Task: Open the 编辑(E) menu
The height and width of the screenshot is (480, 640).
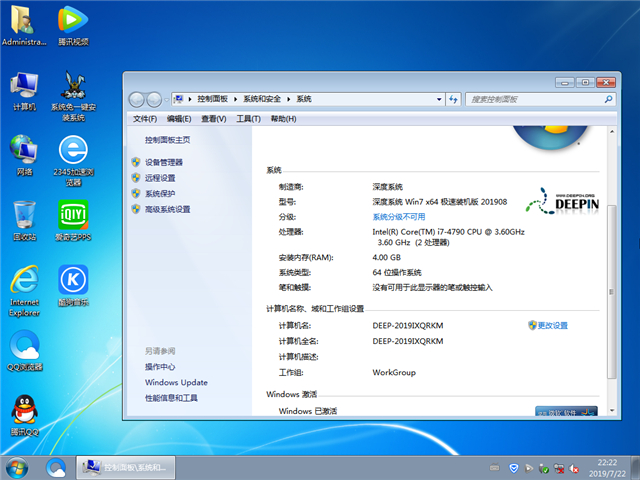Action: click(x=179, y=119)
